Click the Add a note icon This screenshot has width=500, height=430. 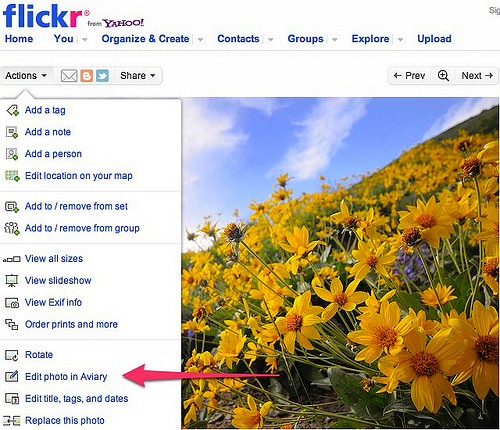point(12,132)
